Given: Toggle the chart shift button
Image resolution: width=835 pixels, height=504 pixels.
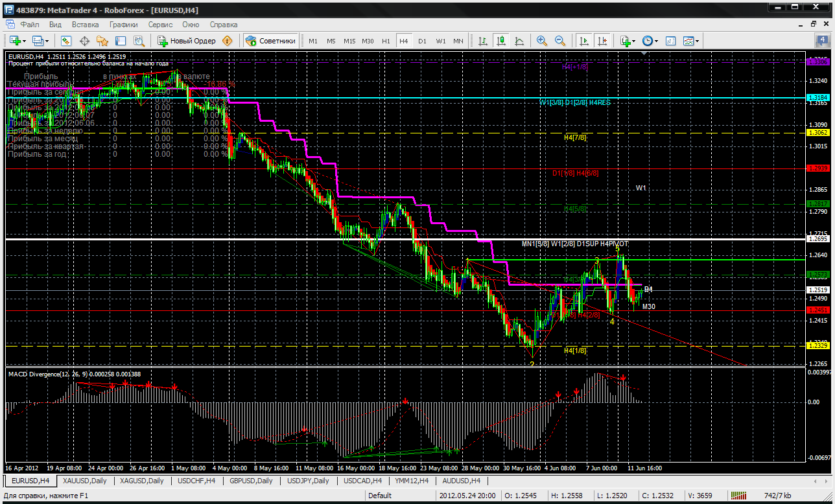Looking at the screenshot, I should pyautogui.click(x=602, y=41).
